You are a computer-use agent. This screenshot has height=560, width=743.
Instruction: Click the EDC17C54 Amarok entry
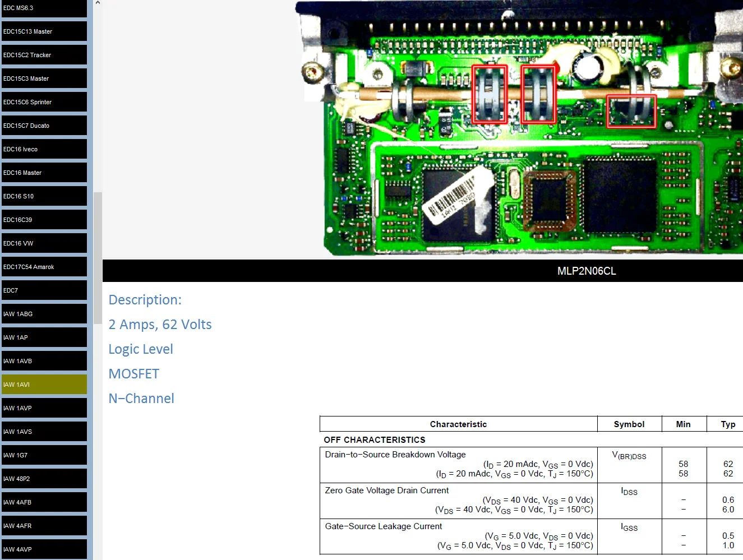pyautogui.click(x=44, y=267)
